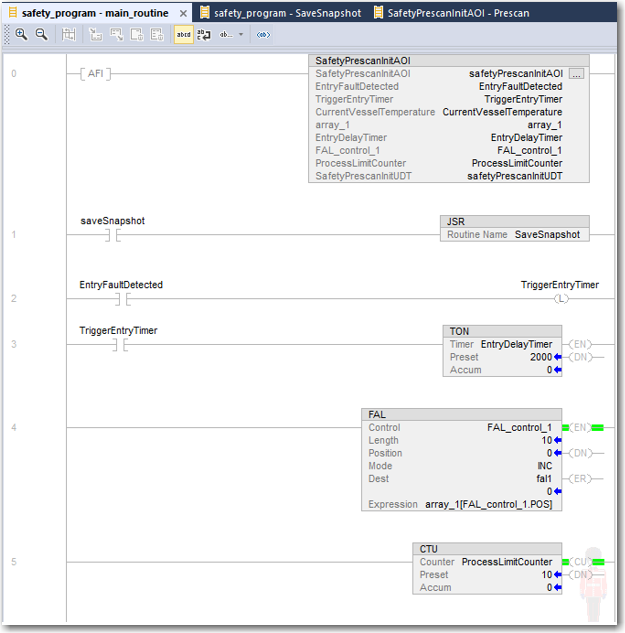
Task: Open the dropdown arrow next to 'ab...'
Action: (x=241, y=35)
